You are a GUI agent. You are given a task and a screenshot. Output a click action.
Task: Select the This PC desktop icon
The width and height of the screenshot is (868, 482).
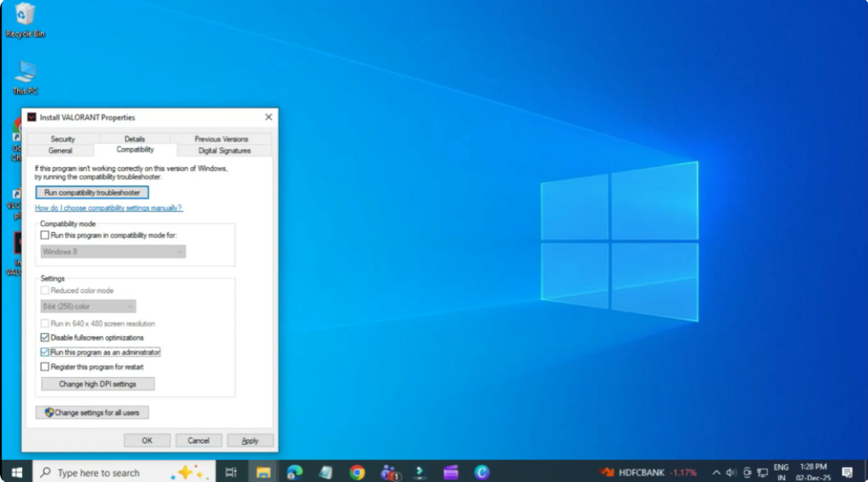25,77
